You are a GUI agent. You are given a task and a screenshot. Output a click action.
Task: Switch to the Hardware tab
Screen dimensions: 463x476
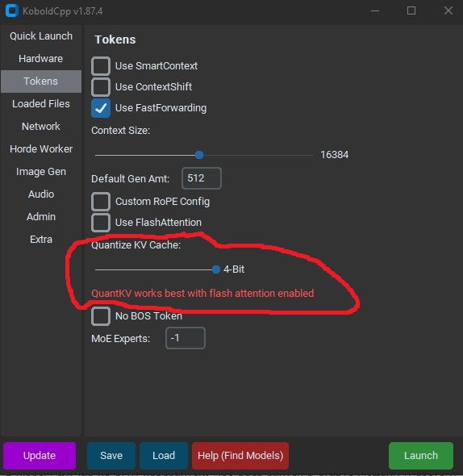click(41, 59)
